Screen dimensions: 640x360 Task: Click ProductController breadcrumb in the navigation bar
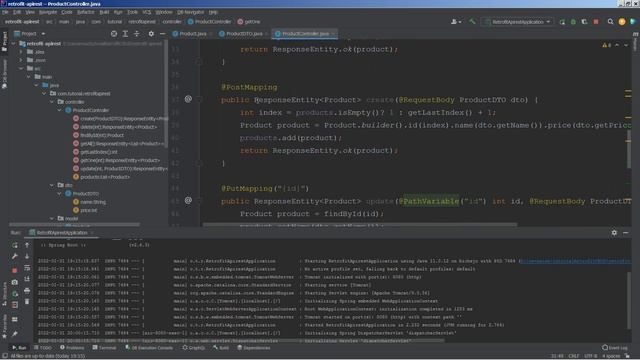(x=209, y=22)
